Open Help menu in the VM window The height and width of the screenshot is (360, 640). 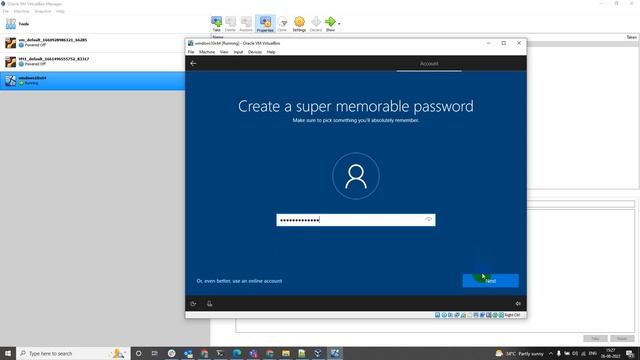point(271,52)
